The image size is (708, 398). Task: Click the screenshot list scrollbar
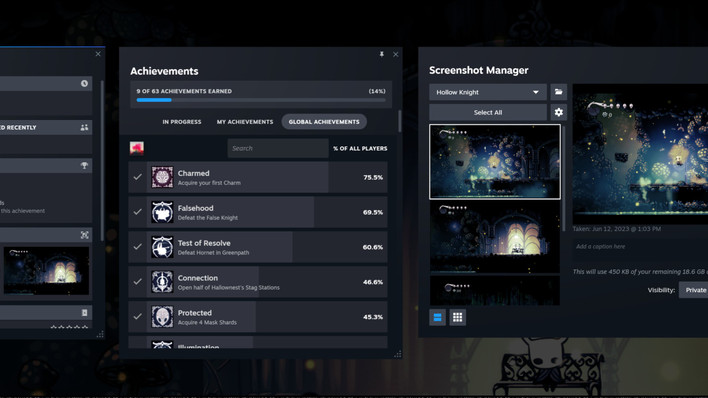pos(564,179)
